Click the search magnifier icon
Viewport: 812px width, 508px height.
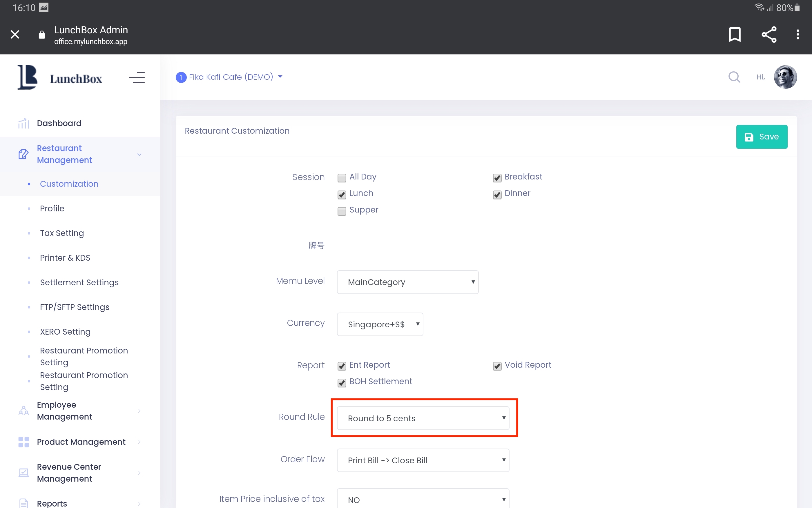[x=734, y=77]
